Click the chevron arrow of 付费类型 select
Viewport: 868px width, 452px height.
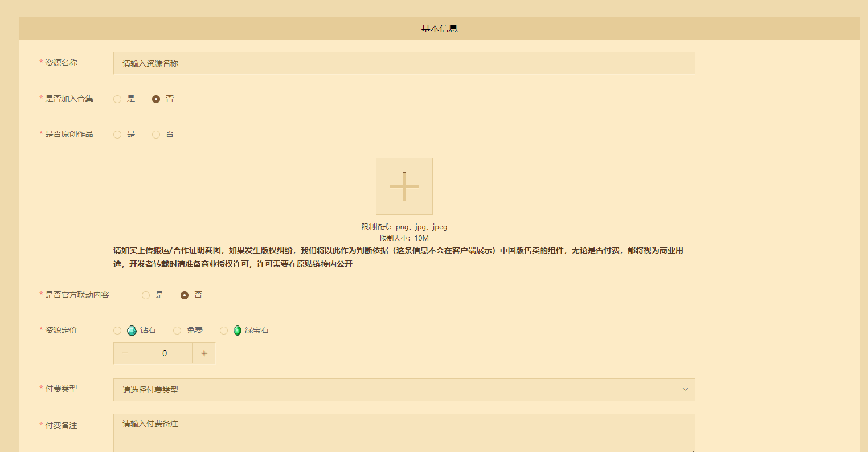(x=685, y=389)
